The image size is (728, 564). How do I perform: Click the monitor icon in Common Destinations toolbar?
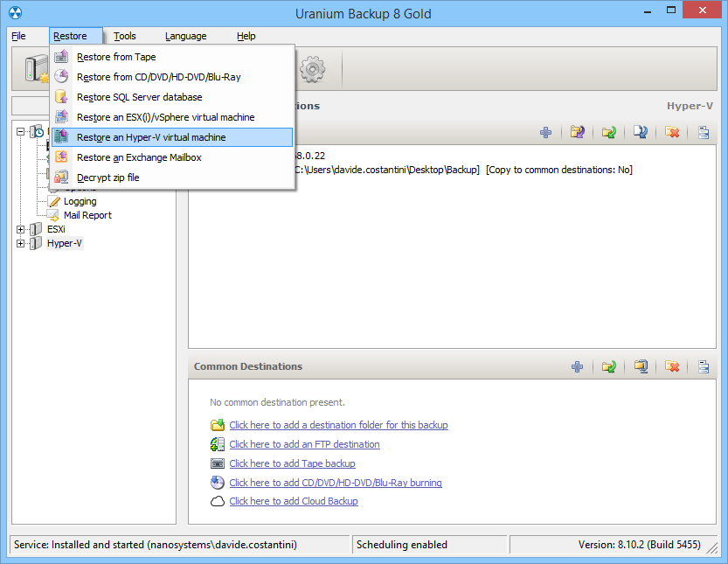tap(641, 366)
